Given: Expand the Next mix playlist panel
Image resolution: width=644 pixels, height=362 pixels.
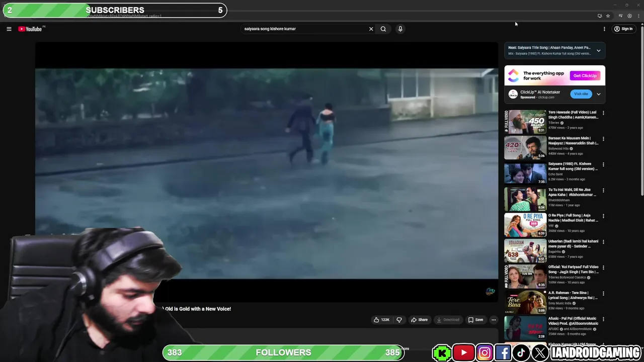Looking at the screenshot, I should coord(598,50).
